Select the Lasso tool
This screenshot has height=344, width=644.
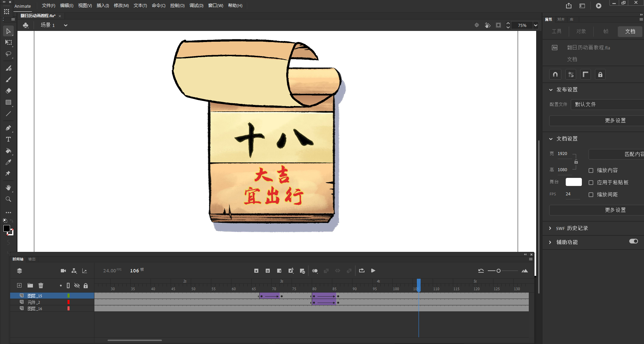pyautogui.click(x=8, y=54)
